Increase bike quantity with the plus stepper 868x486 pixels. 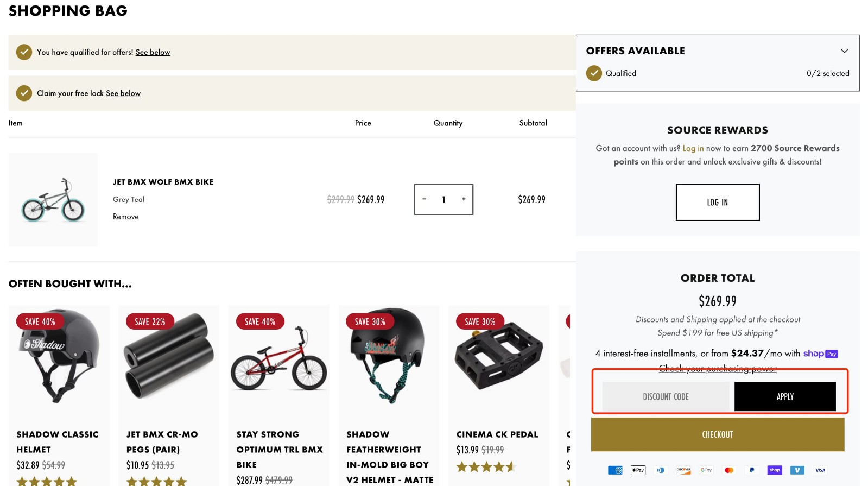(x=463, y=199)
